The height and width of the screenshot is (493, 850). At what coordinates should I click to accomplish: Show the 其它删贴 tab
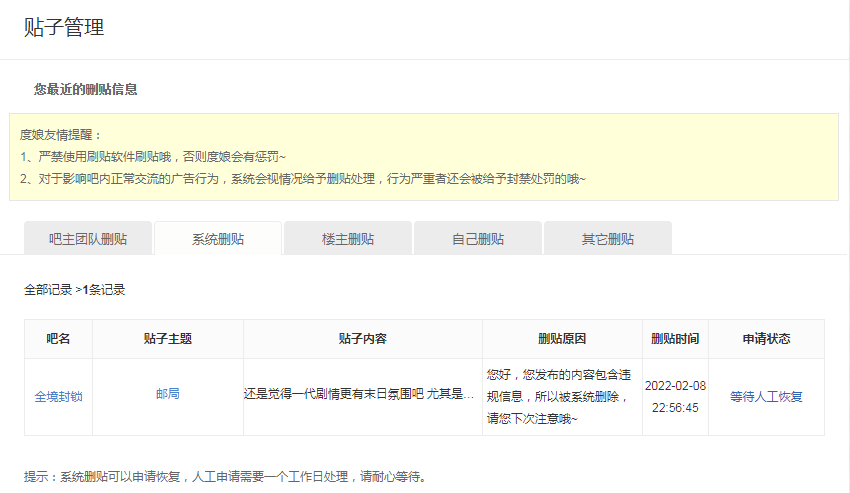pos(608,239)
